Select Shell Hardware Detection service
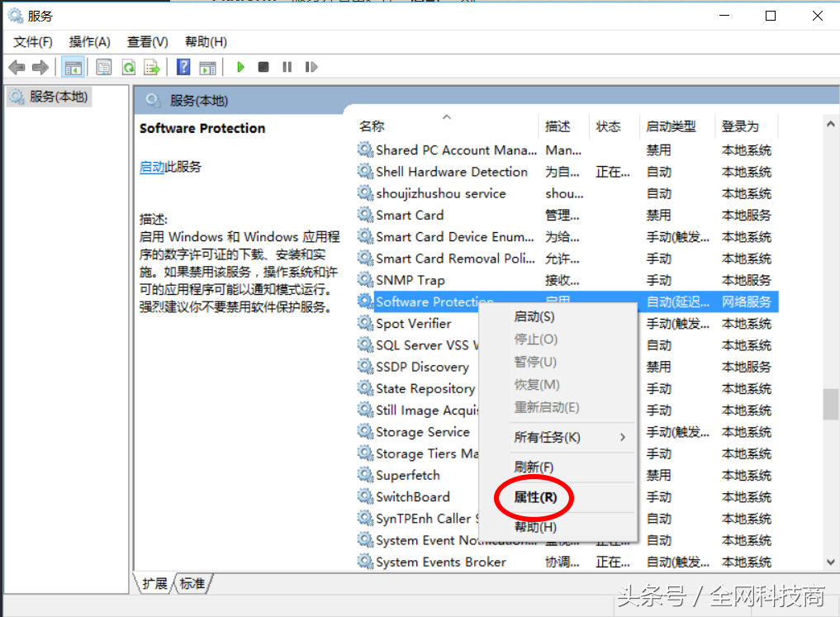This screenshot has width=840, height=617. tap(567, 172)
